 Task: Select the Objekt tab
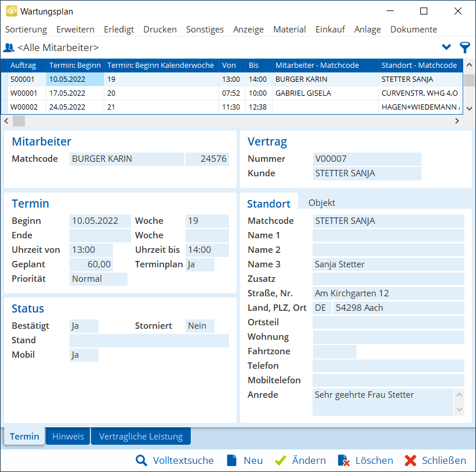322,203
